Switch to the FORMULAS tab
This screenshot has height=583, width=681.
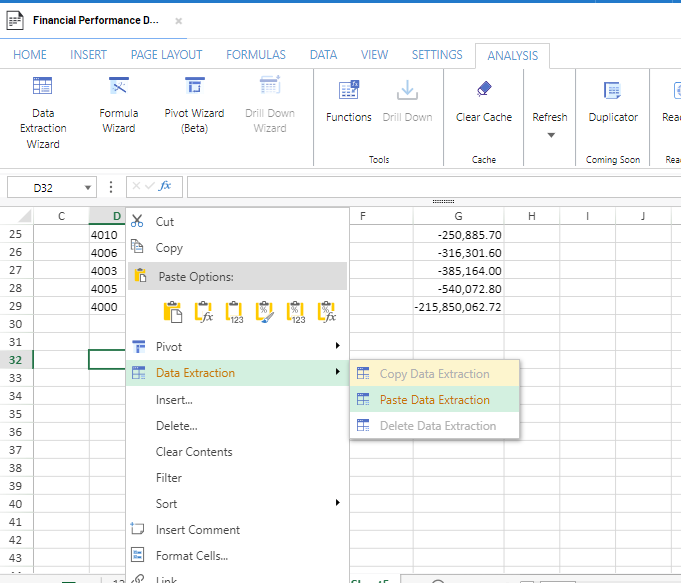coord(255,55)
